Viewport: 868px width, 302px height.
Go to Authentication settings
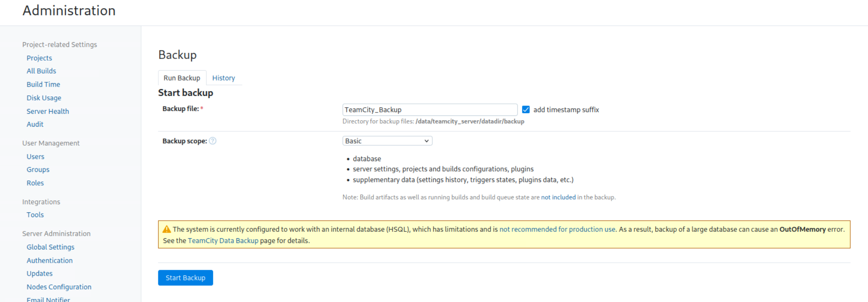click(50, 261)
